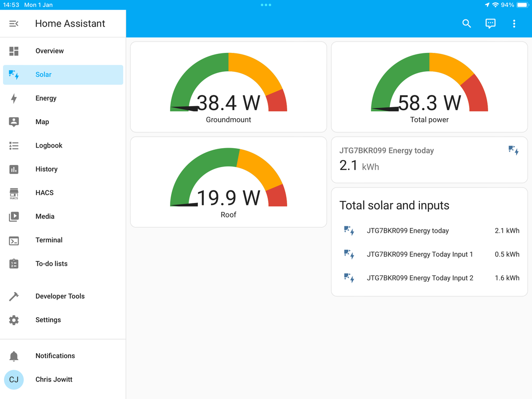Image resolution: width=532 pixels, height=399 pixels.
Task: Click the 1.6 kWh value
Action: pos(507,278)
